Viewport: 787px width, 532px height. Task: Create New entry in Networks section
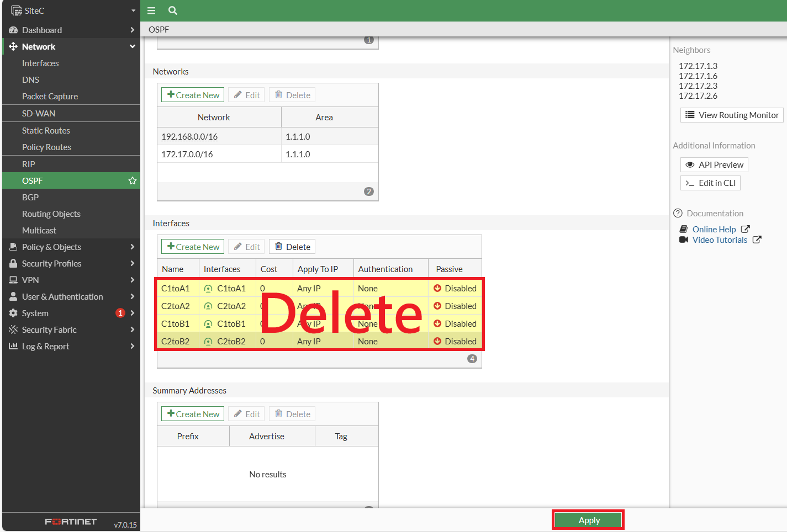(x=193, y=95)
